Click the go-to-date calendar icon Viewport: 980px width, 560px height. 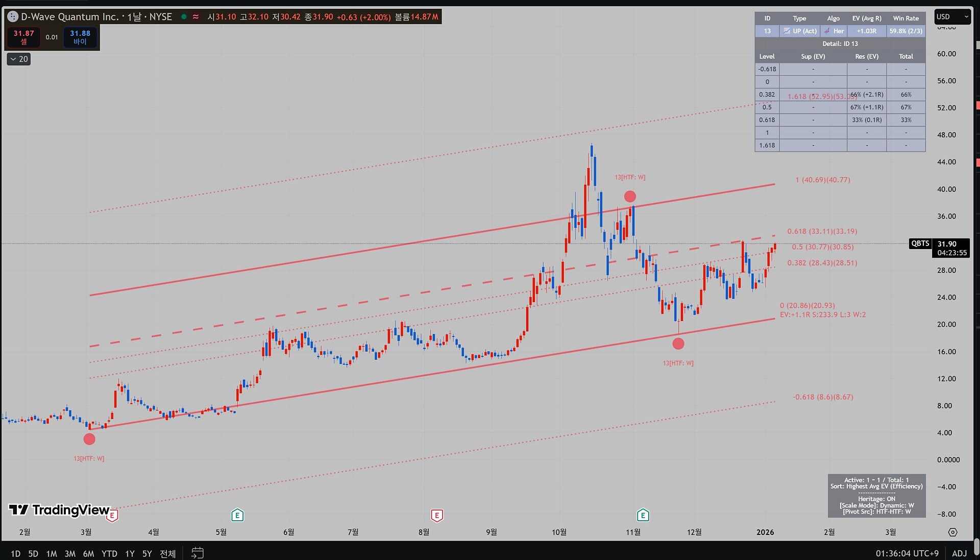click(198, 553)
